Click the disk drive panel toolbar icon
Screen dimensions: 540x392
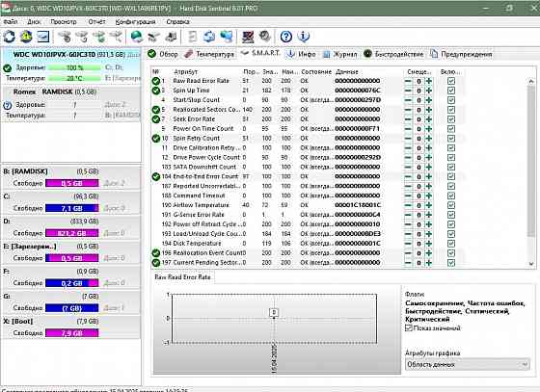(x=43, y=37)
